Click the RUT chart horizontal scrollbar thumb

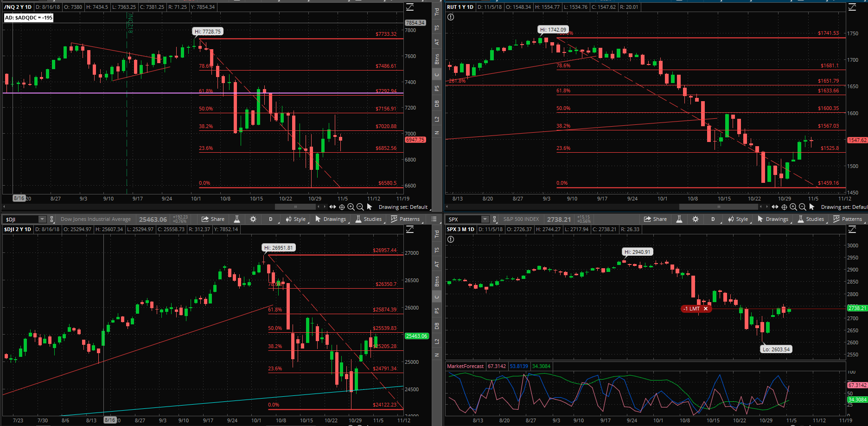(719, 207)
